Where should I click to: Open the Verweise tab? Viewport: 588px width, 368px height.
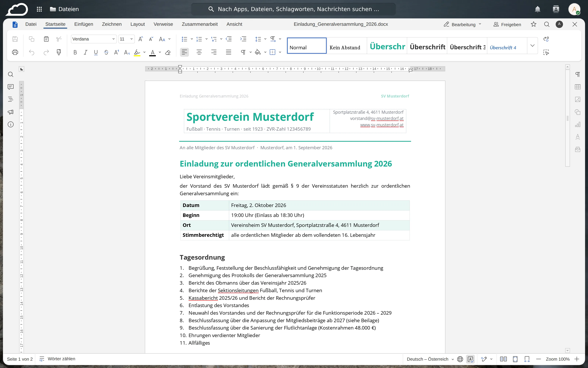[x=163, y=24]
